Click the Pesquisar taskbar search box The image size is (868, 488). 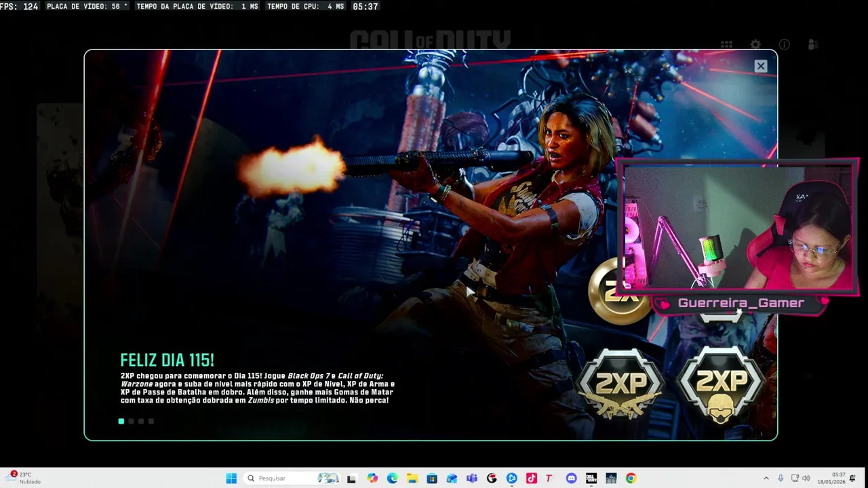point(292,479)
